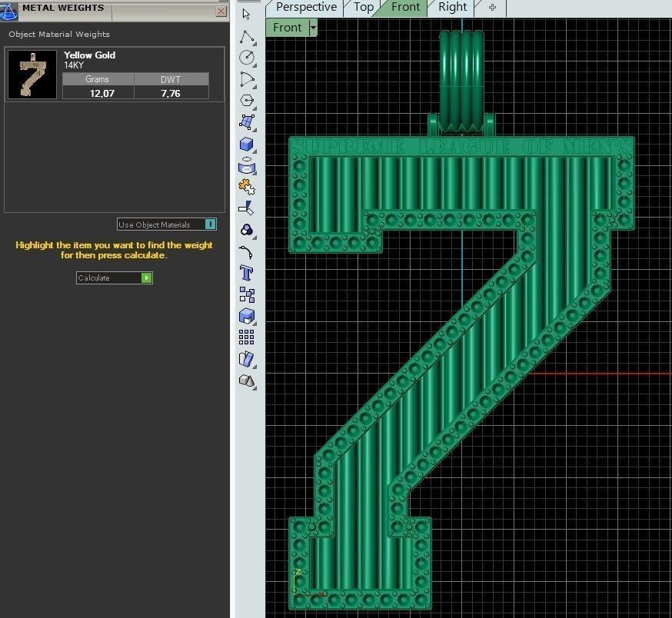The image size is (672, 618).
Task: Click the Front viewport title label
Action: [287, 28]
